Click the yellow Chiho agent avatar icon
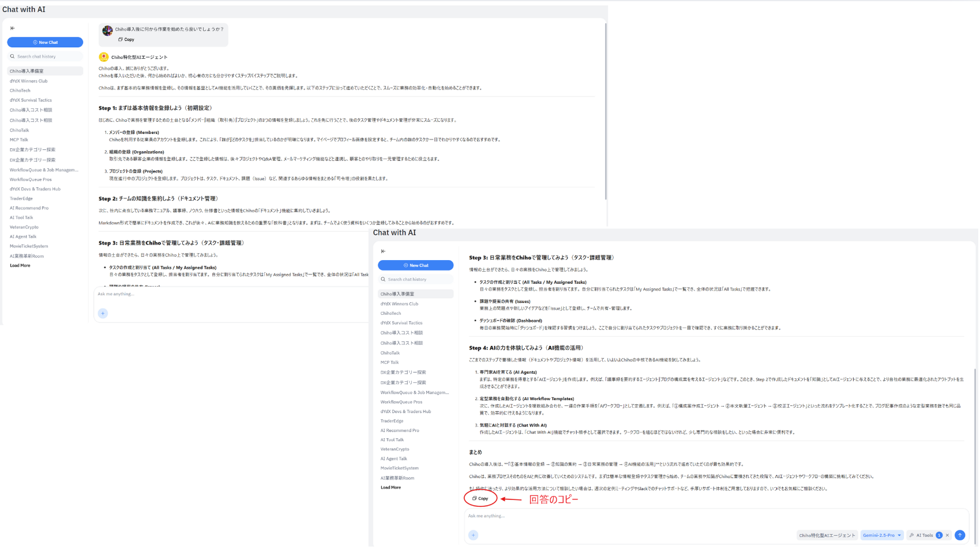 coord(104,57)
